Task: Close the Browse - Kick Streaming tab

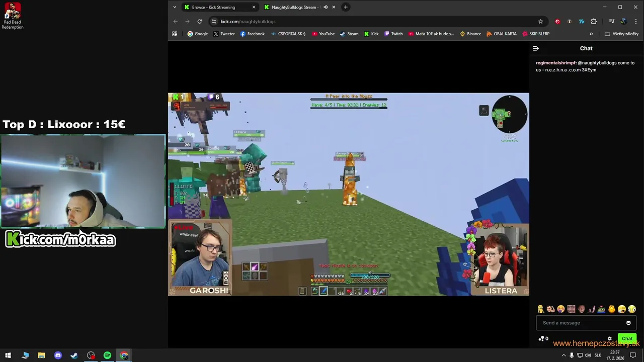Action: pyautogui.click(x=254, y=7)
